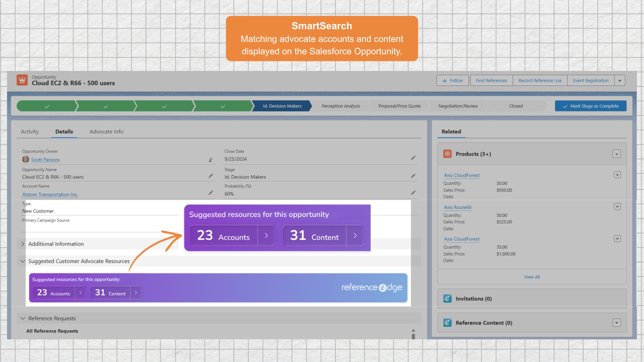
Task: Select the Perception Analysis stage
Action: (x=341, y=106)
